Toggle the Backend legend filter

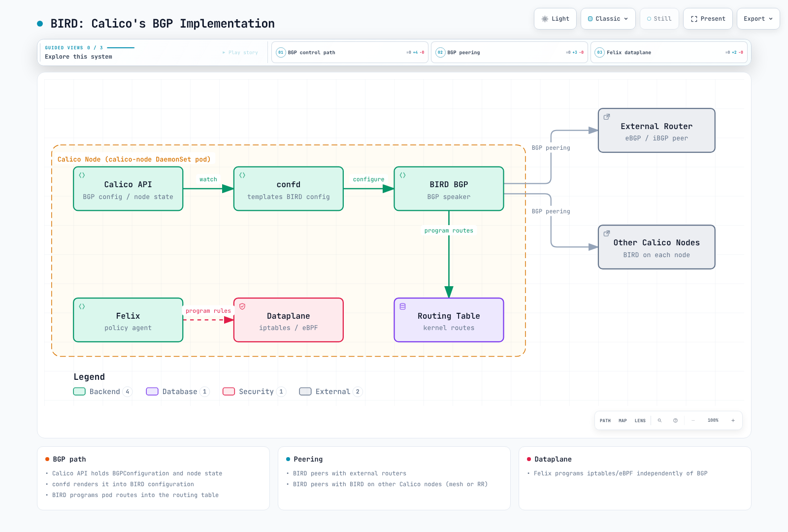pos(102,392)
